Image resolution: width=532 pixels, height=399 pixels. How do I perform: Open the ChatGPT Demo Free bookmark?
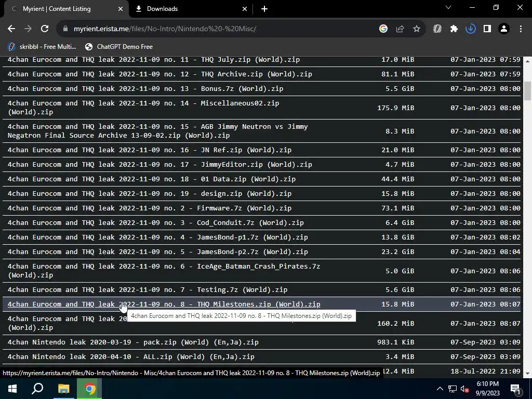[119, 47]
